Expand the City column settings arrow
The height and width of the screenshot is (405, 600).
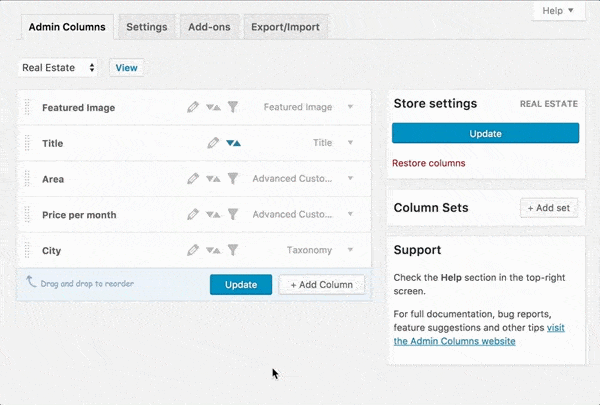point(350,251)
